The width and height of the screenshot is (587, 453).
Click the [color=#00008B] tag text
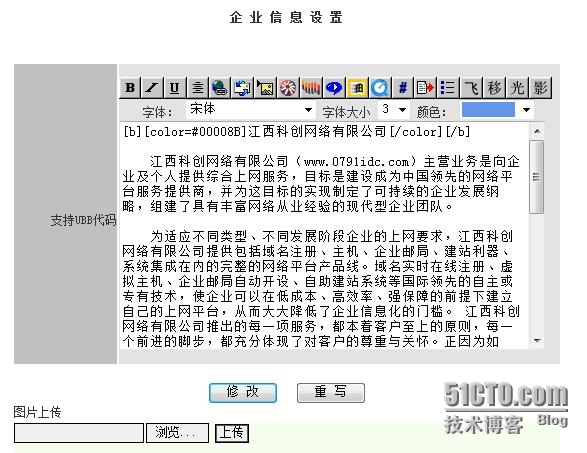pyautogui.click(x=196, y=132)
